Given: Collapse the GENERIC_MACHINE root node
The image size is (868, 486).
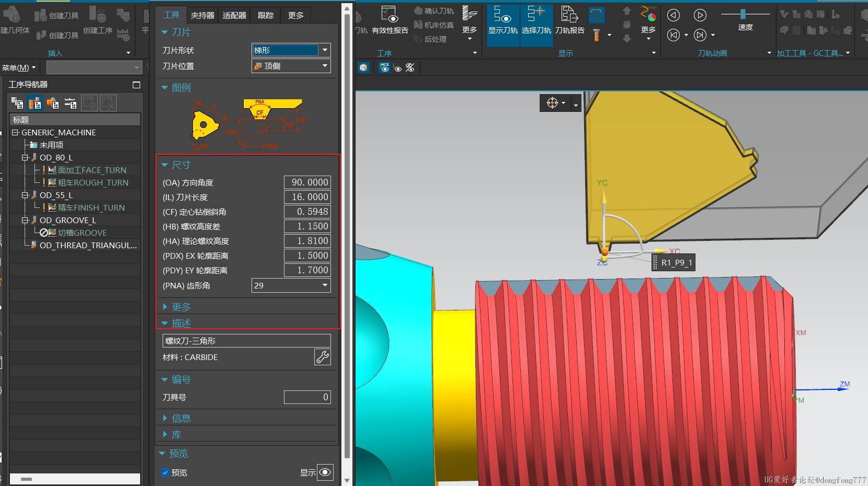Looking at the screenshot, I should tap(15, 132).
